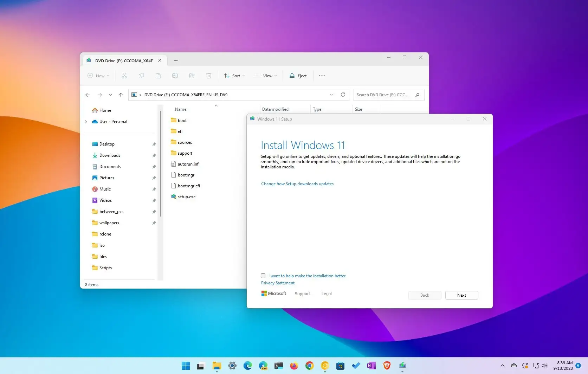Open Brave browser from the taskbar
The height and width of the screenshot is (374, 588).
387,366
